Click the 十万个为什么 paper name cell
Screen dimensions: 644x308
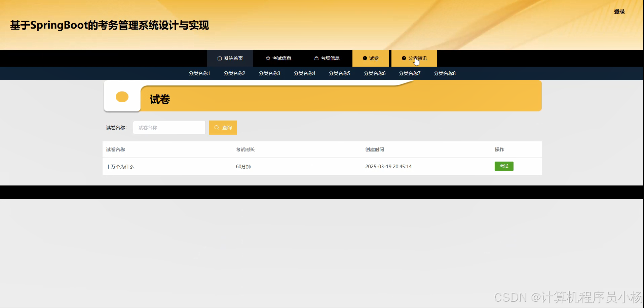tap(120, 167)
